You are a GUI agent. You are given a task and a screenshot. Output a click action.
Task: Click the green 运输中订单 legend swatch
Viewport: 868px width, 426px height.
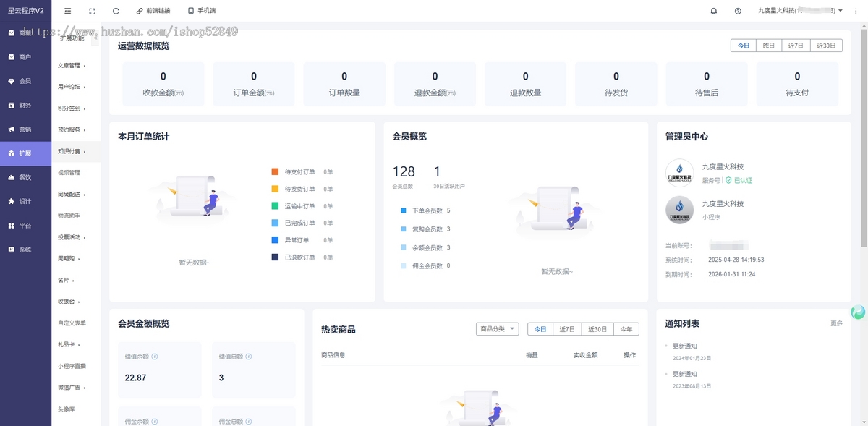275,206
